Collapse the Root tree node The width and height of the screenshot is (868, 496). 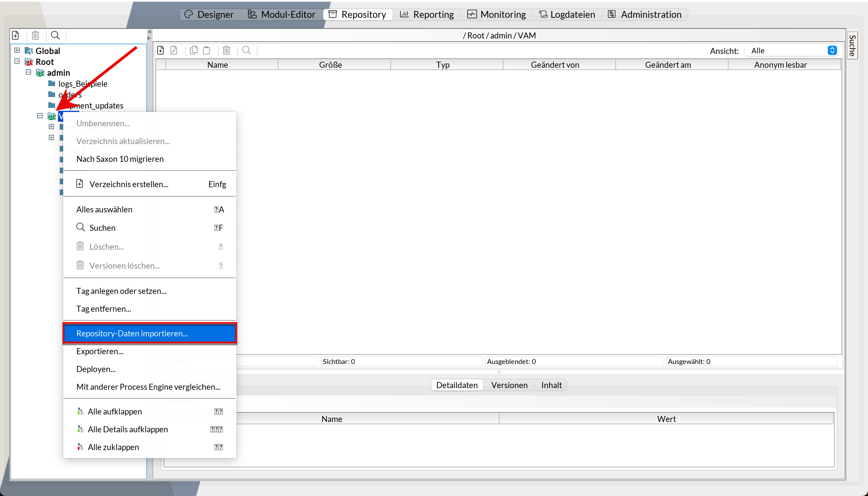(17, 61)
